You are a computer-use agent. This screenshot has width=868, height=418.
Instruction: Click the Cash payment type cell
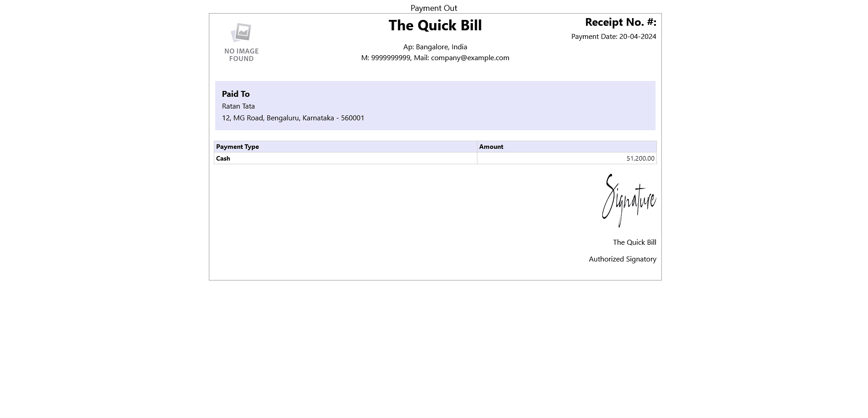(223, 158)
